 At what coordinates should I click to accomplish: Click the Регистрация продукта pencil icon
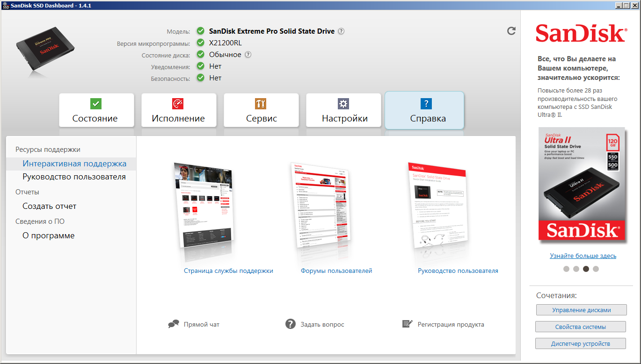(x=408, y=324)
